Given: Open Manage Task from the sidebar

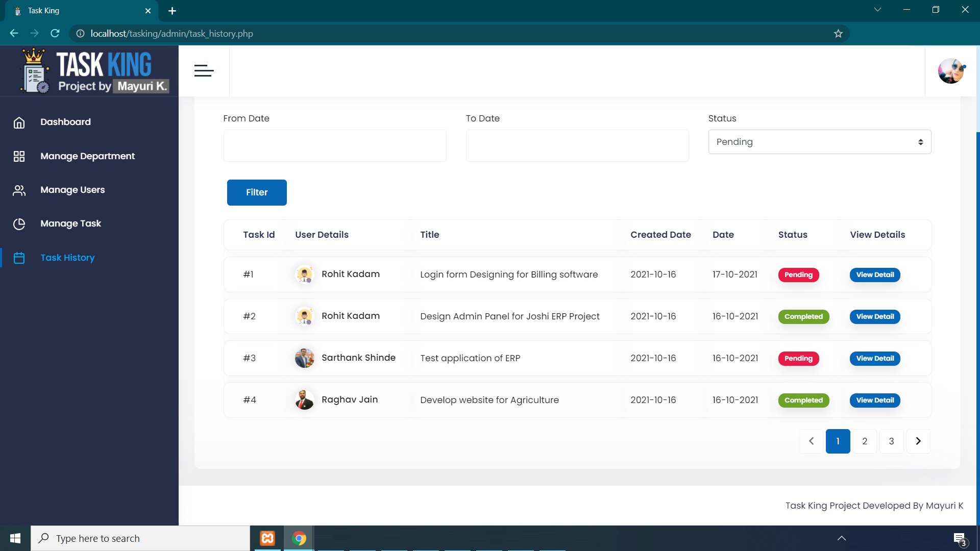Looking at the screenshot, I should (70, 223).
